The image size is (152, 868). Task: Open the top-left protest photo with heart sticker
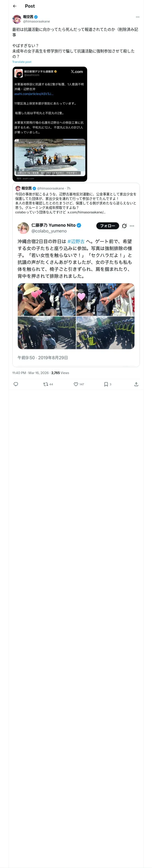point(47,299)
